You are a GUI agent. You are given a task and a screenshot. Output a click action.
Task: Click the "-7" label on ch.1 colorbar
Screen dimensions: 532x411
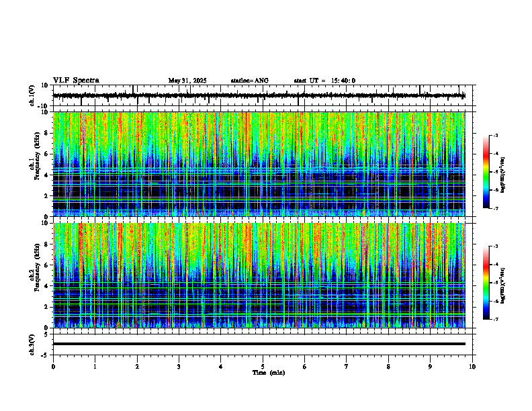pyautogui.click(x=496, y=208)
